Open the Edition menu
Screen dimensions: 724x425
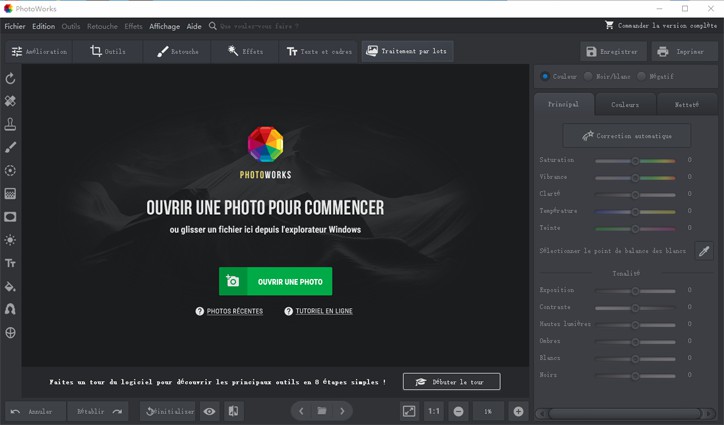pyautogui.click(x=43, y=26)
